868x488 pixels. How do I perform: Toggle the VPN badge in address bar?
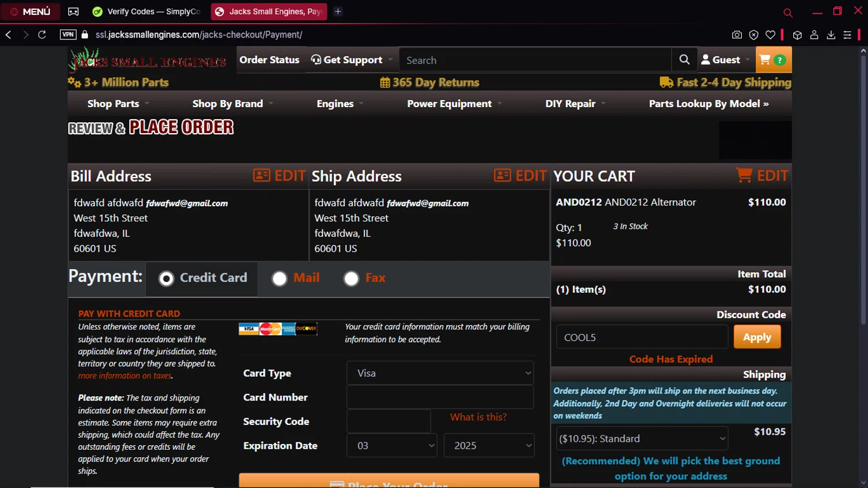pos(68,35)
